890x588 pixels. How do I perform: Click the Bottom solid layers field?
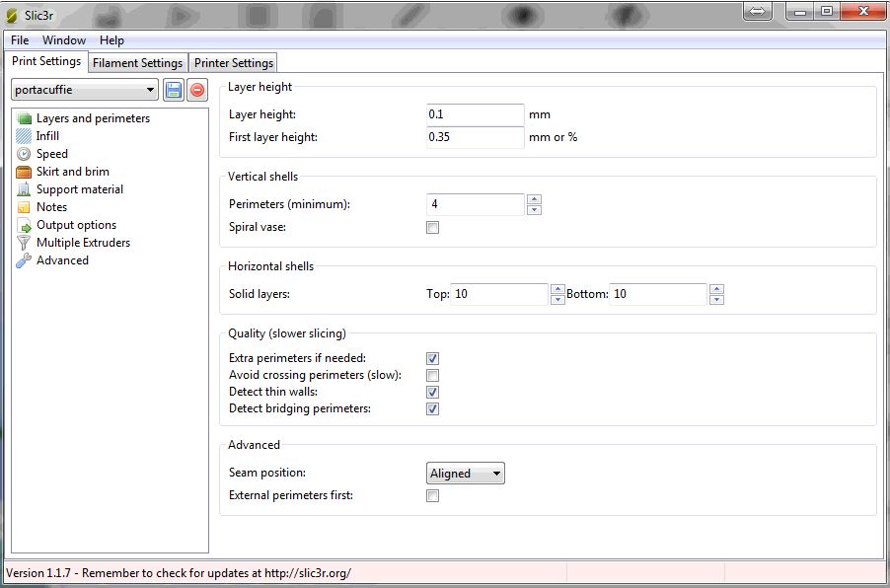(x=658, y=294)
